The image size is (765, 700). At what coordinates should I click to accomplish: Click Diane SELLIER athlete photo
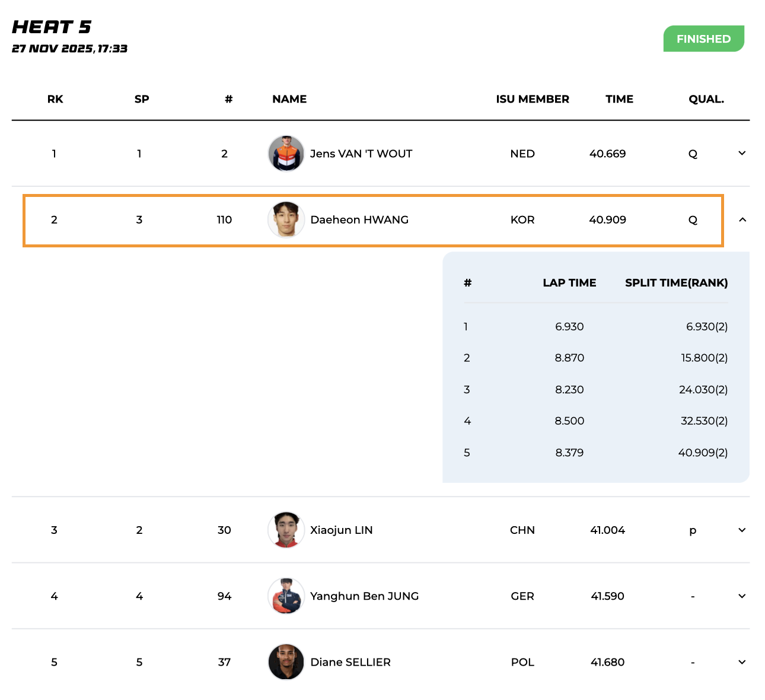point(286,662)
